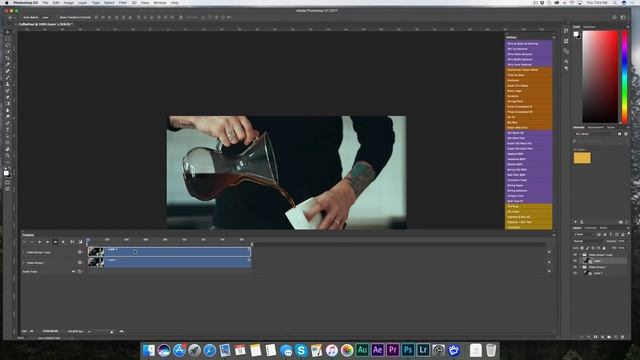Screen dimensions: 640x360
Task: Switch to the Swatches tab
Action: 589,27
